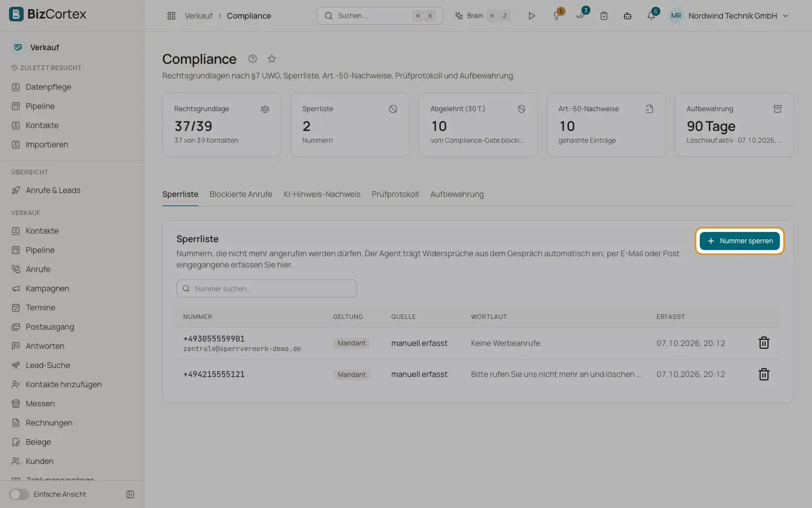The height and width of the screenshot is (508, 812).
Task: Click the Aufbewahrung 90 Tage card
Action: coord(734,125)
